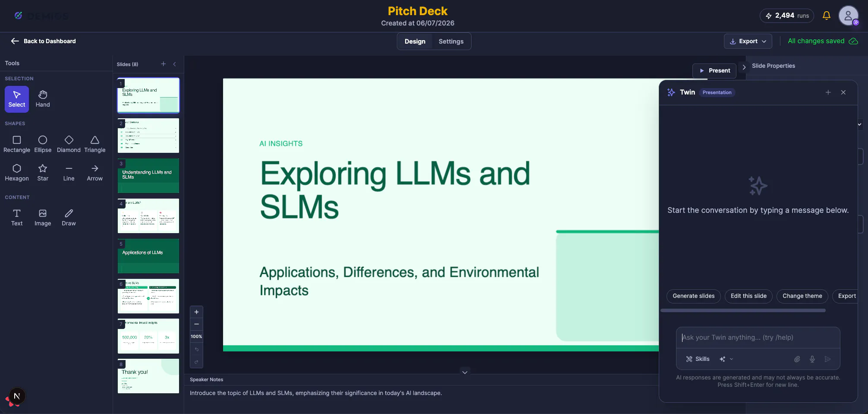This screenshot has width=868, height=414.
Task: Choose the Rectangle shape tool
Action: click(17, 144)
